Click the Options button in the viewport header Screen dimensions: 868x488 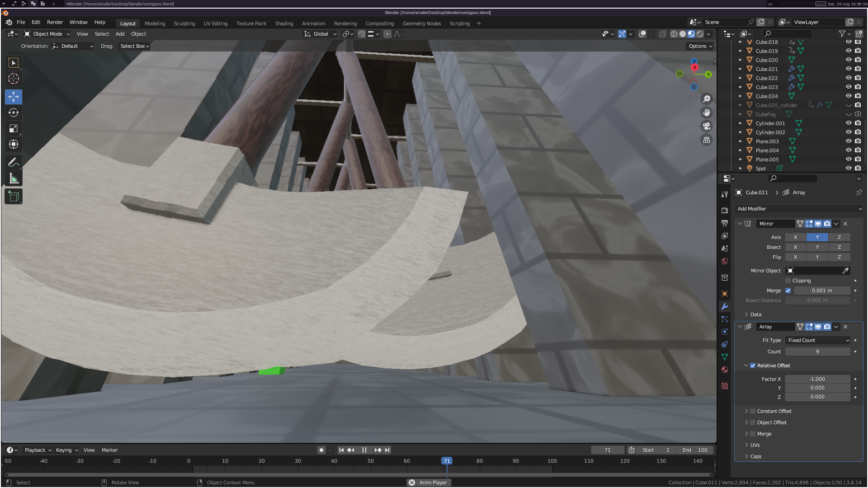click(700, 46)
